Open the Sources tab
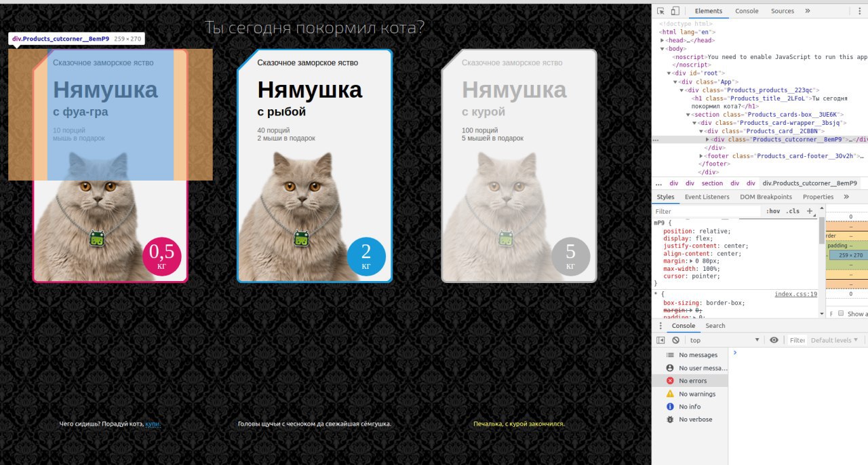The height and width of the screenshot is (465, 868). coord(783,11)
